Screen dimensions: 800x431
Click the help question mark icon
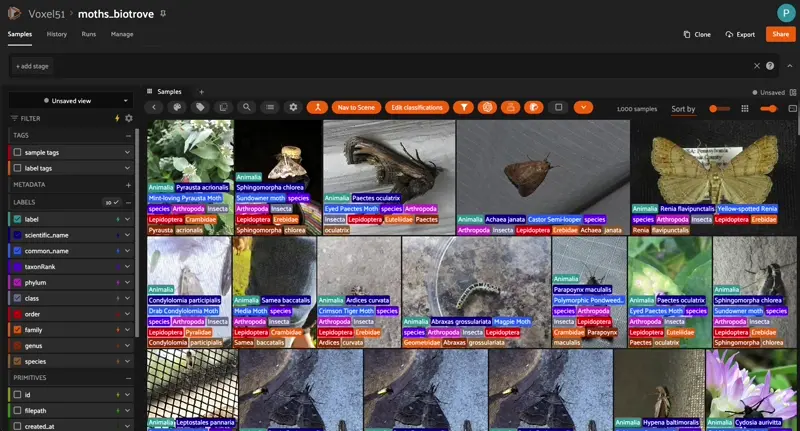770,66
